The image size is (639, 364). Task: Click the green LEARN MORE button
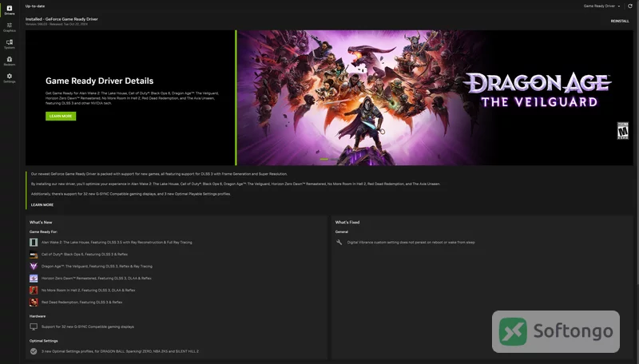pos(61,116)
